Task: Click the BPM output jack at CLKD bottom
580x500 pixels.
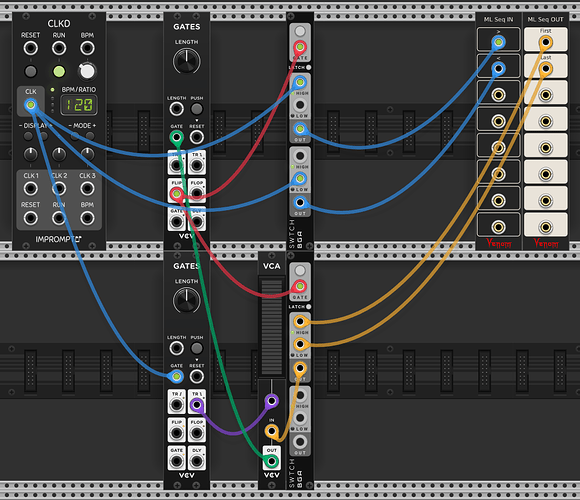Action: [x=87, y=218]
